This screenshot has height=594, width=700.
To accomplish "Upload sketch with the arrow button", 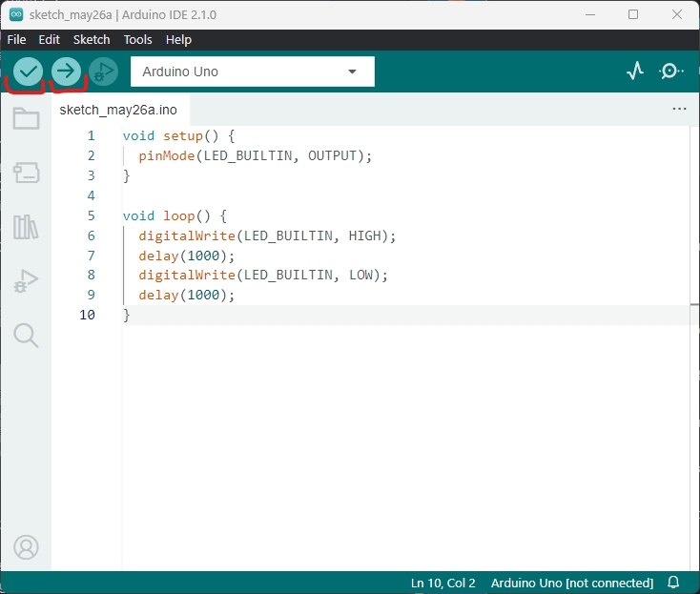I will click(x=66, y=72).
